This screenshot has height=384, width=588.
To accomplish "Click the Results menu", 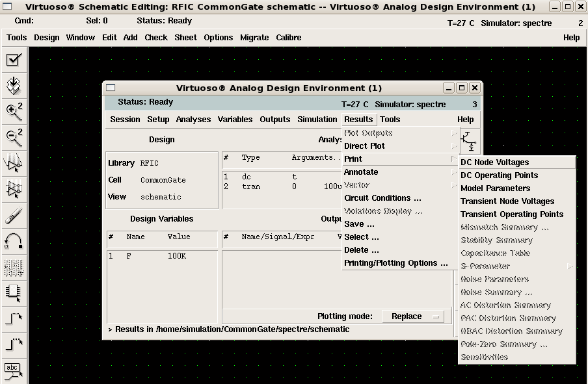I will point(358,120).
